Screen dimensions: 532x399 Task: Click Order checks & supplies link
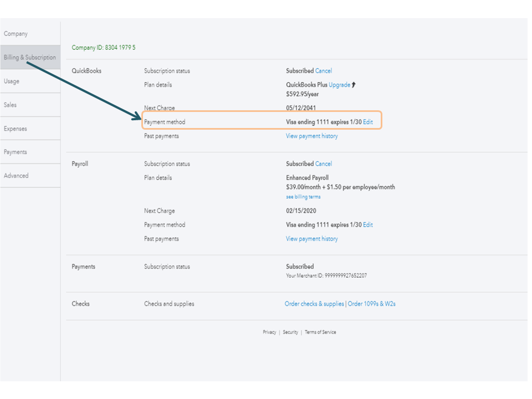[x=314, y=304]
